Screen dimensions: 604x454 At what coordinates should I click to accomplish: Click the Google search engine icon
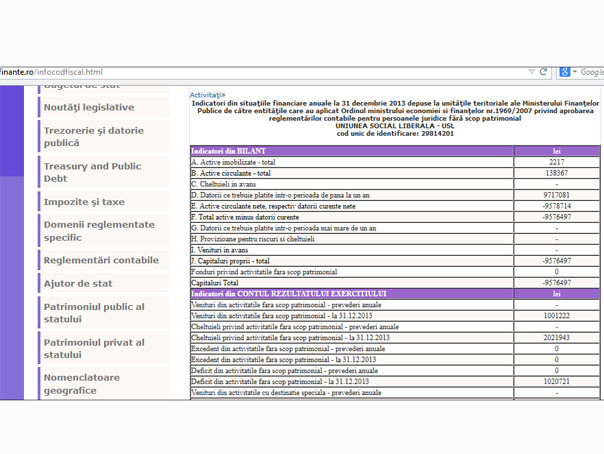[x=565, y=72]
